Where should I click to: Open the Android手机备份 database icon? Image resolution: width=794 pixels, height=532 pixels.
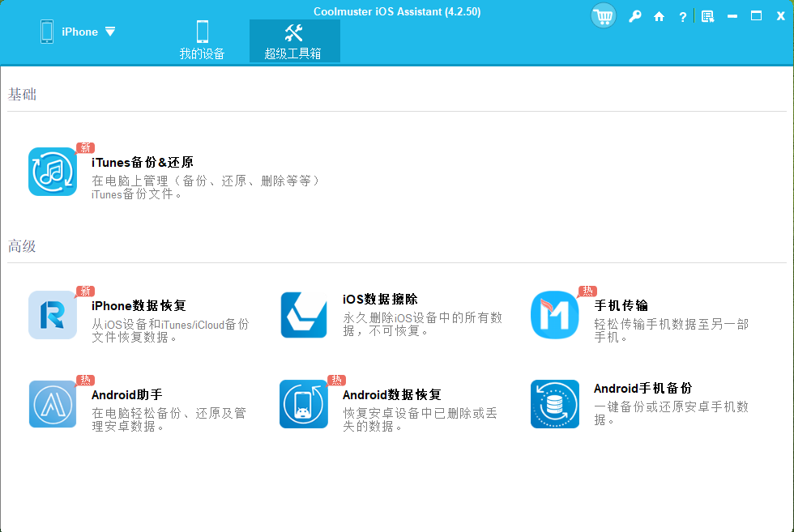pos(555,404)
